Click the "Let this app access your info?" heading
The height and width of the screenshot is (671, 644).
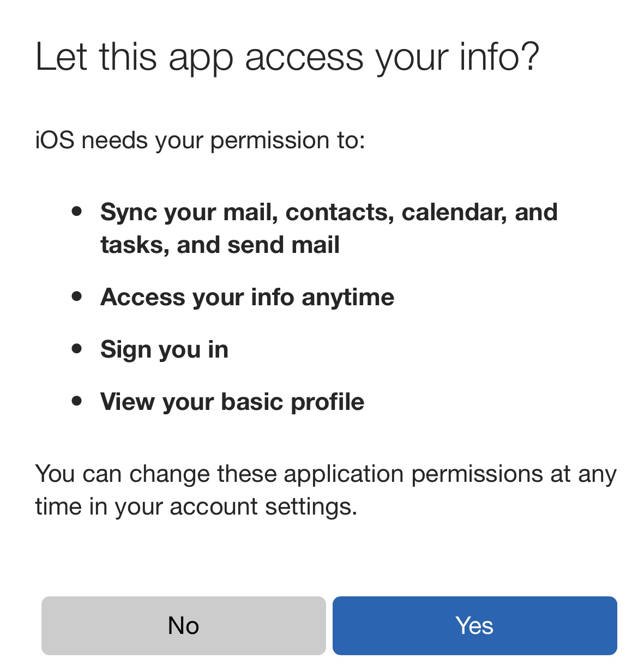click(287, 57)
